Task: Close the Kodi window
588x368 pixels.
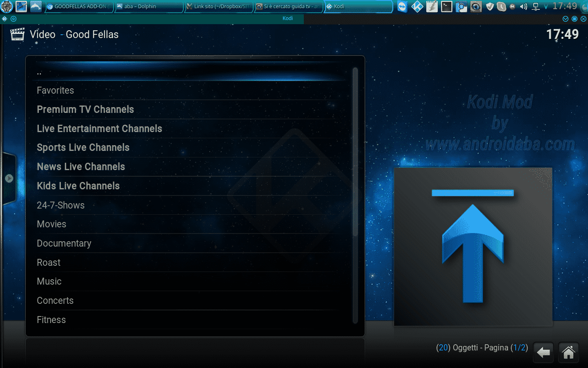Action: (584, 19)
